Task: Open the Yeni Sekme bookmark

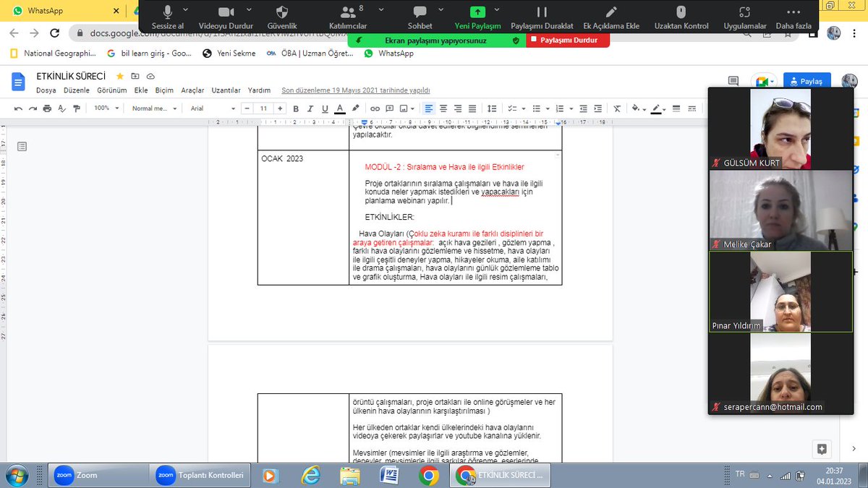Action: (229, 53)
